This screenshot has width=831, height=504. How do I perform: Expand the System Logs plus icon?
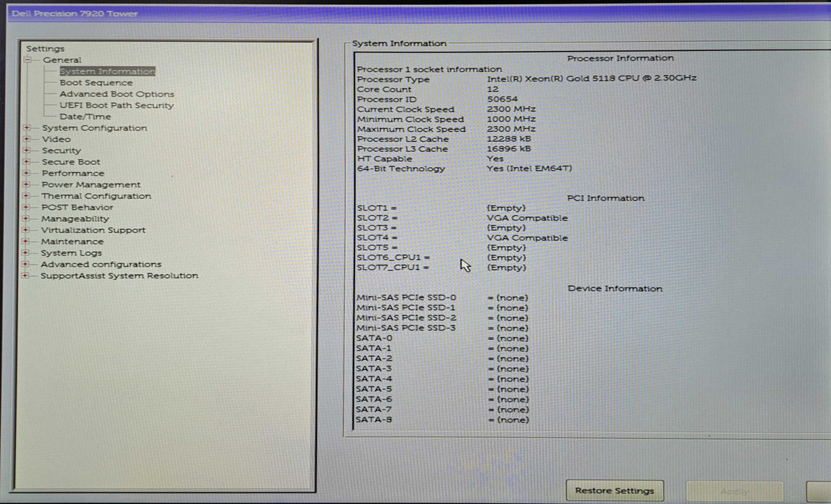click(25, 253)
